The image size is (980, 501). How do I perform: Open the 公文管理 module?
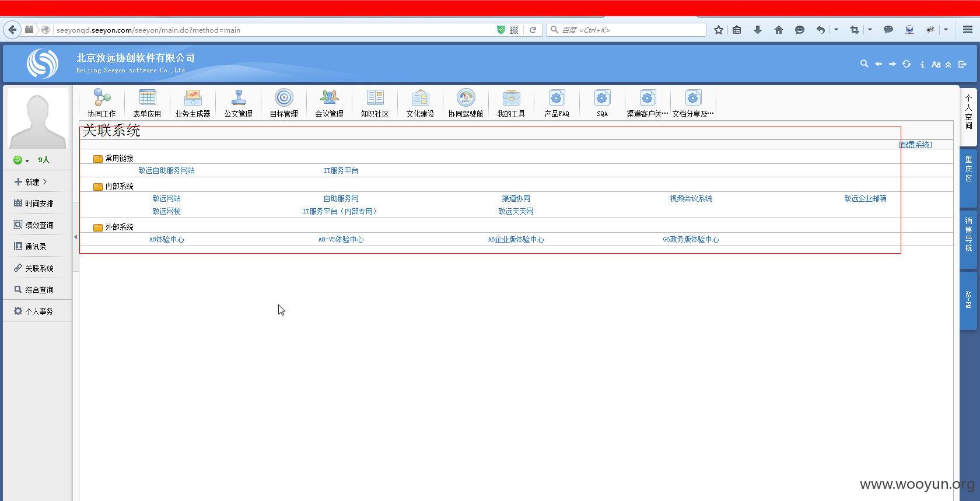pyautogui.click(x=238, y=103)
